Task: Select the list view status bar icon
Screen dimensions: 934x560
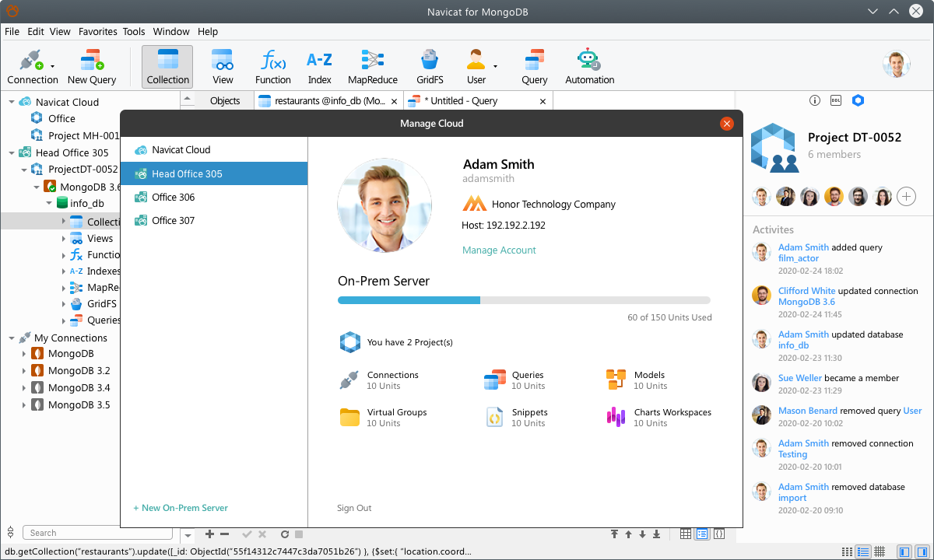Action: 846,551
